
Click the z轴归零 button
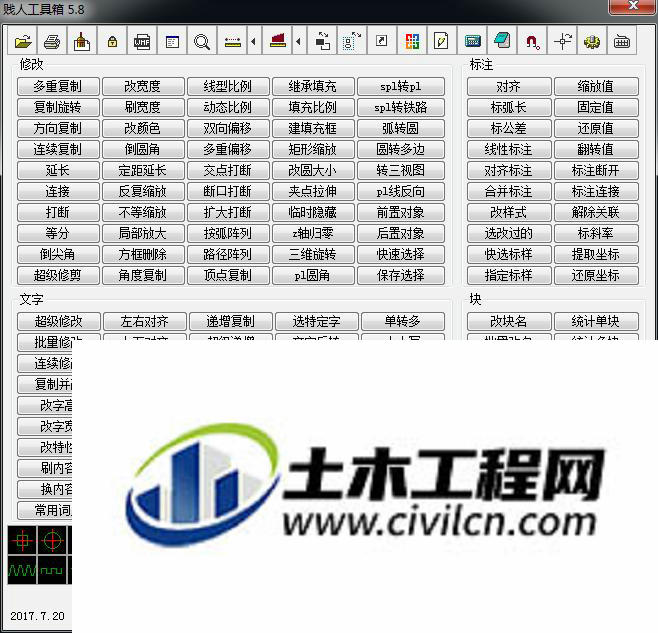tap(313, 233)
